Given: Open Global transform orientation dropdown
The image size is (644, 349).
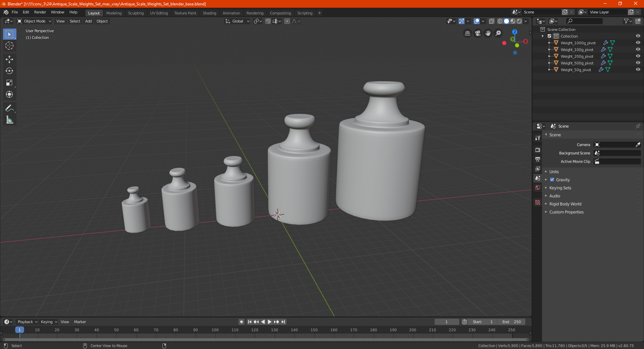Looking at the screenshot, I should click(237, 21).
